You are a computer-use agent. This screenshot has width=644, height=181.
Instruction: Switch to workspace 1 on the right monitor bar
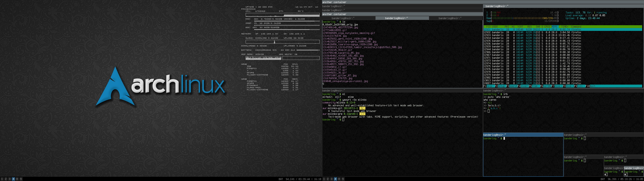coord(324,179)
